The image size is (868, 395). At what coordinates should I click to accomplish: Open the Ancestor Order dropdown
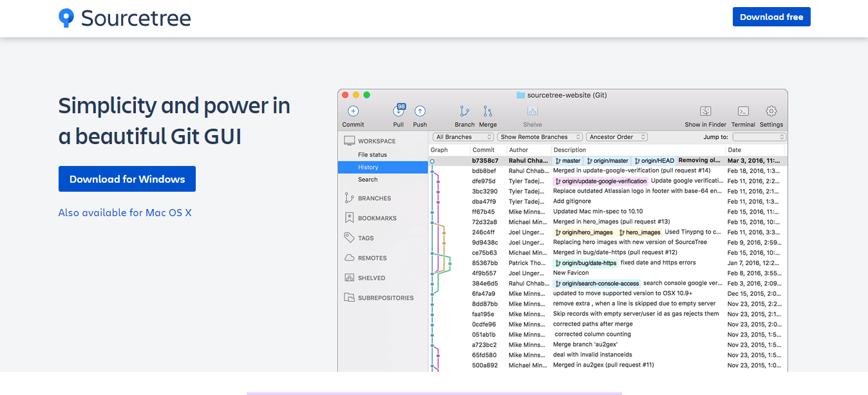pos(617,137)
